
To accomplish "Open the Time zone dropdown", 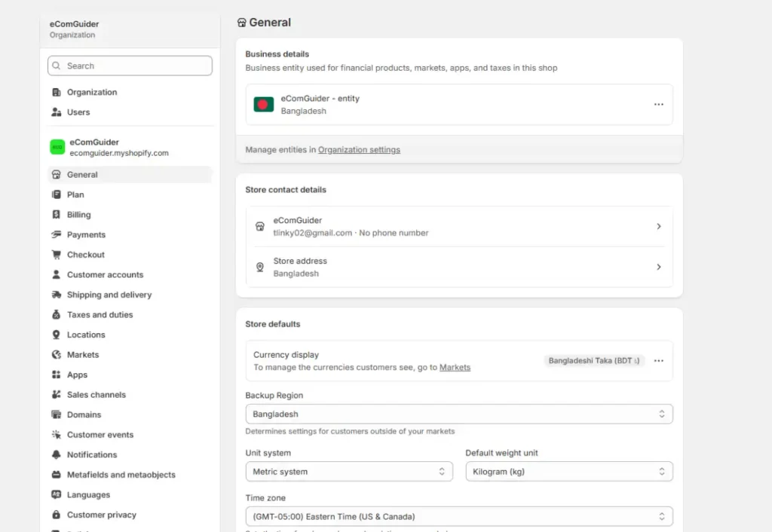I will (459, 516).
